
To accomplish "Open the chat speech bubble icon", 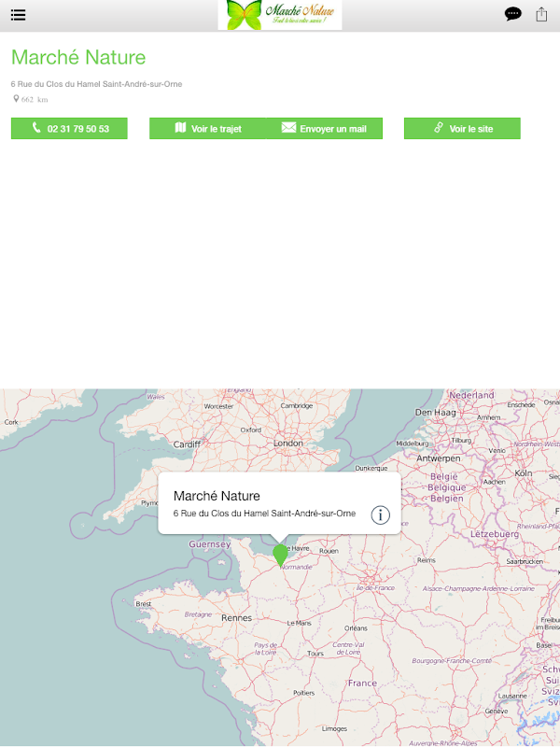I will pos(512,14).
